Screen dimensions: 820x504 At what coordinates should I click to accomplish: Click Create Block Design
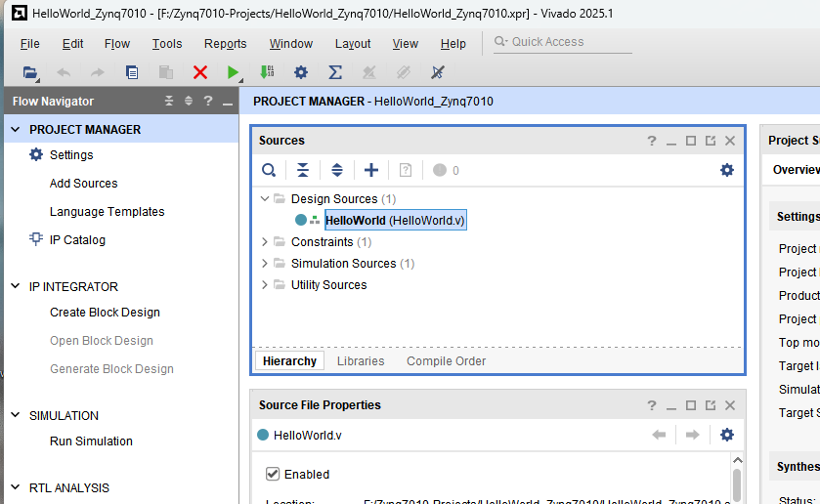tap(105, 313)
